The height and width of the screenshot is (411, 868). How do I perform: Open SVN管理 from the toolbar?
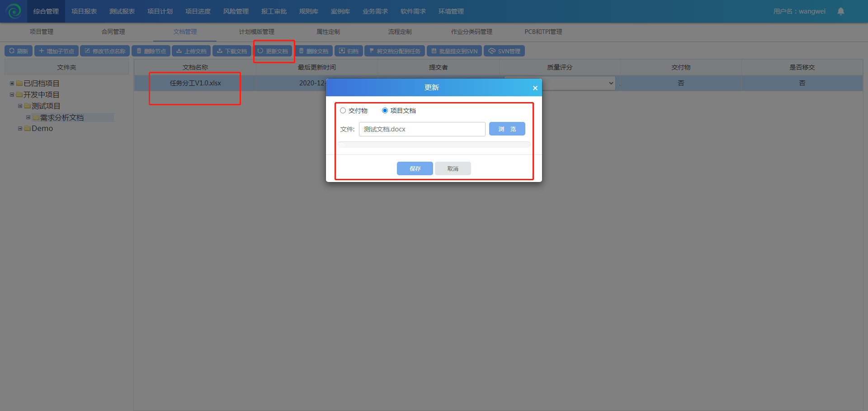click(x=504, y=51)
